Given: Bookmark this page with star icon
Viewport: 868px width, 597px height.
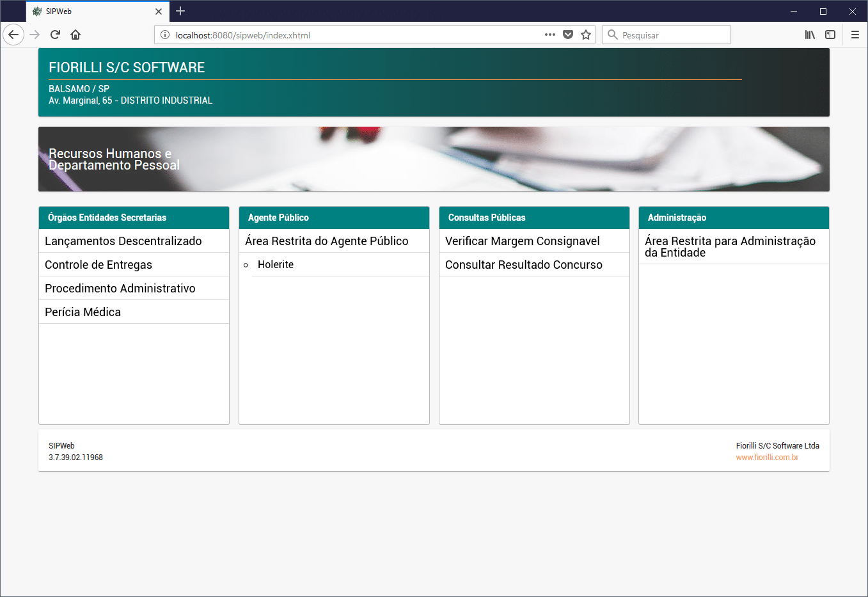Looking at the screenshot, I should click(x=586, y=35).
